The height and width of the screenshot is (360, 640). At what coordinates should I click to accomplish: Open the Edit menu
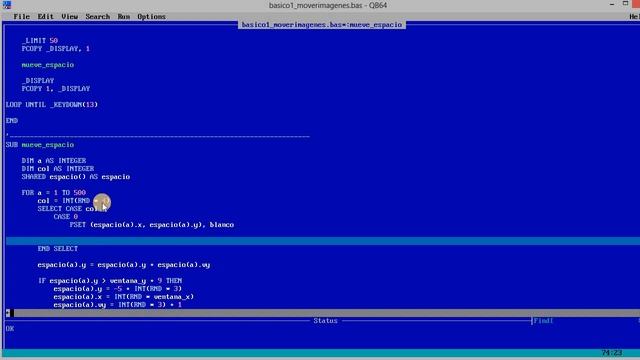45,17
